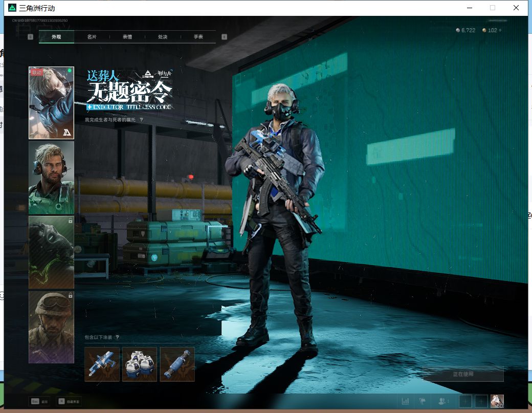Image resolution: width=532 pixels, height=413 pixels.
Task: Click the Esc back button
Action: point(40,401)
